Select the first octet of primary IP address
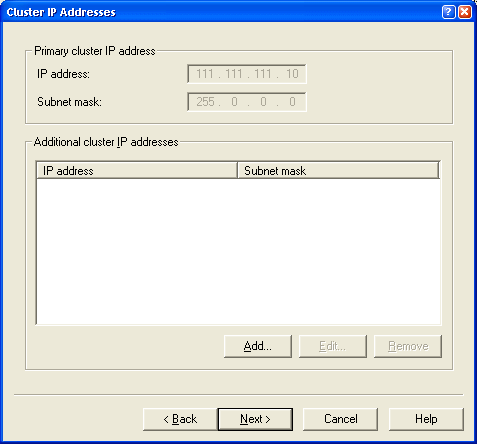The width and height of the screenshot is (477, 444). pyautogui.click(x=205, y=74)
